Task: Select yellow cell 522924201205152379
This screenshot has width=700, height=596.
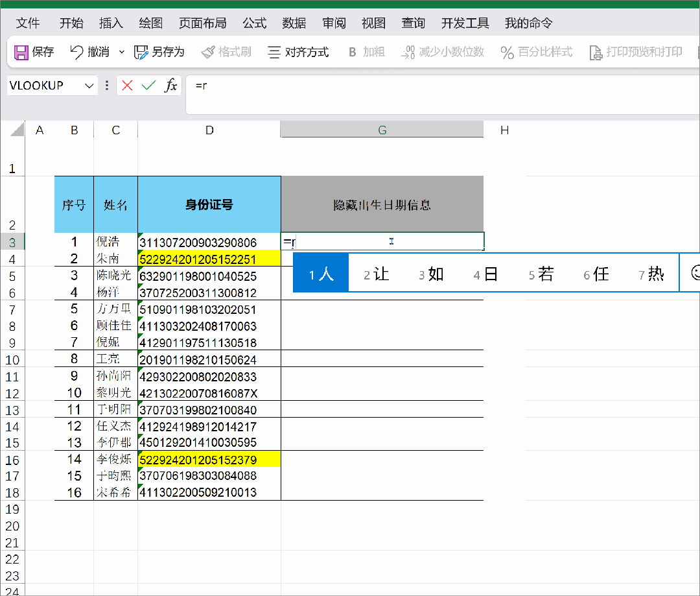Action: click(x=209, y=459)
